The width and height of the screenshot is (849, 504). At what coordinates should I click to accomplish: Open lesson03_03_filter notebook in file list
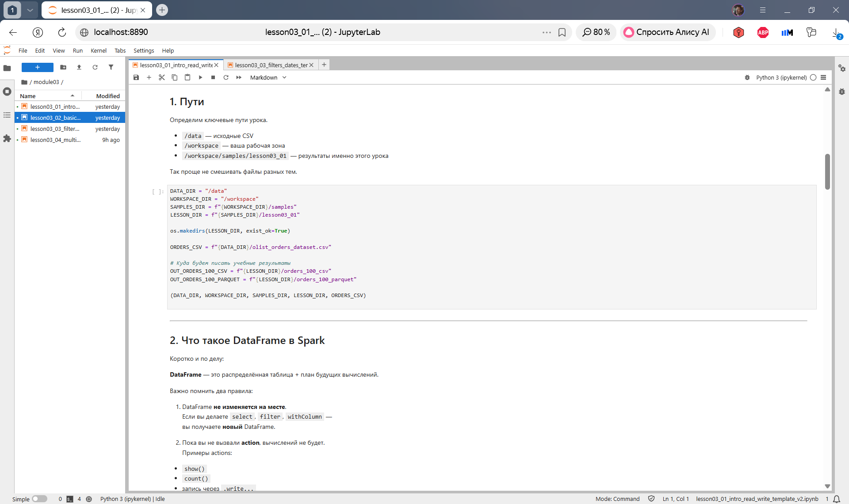point(70,129)
